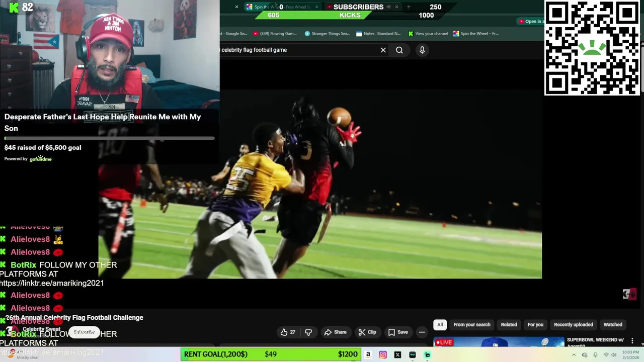644x362 pixels.
Task: Open the 'View your channel' Kick bookmark
Action: click(428, 34)
